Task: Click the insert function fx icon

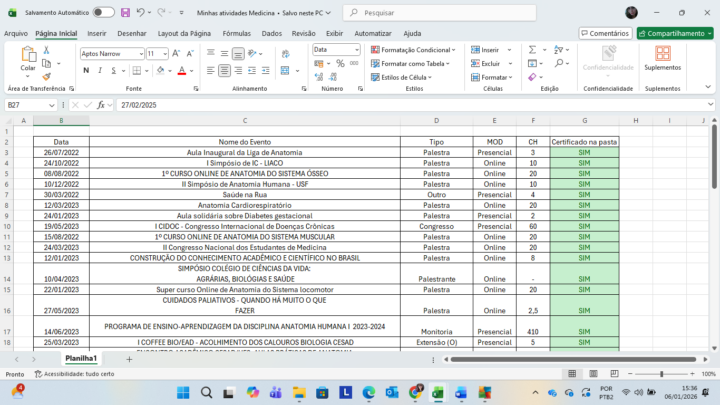Action: tap(102, 105)
